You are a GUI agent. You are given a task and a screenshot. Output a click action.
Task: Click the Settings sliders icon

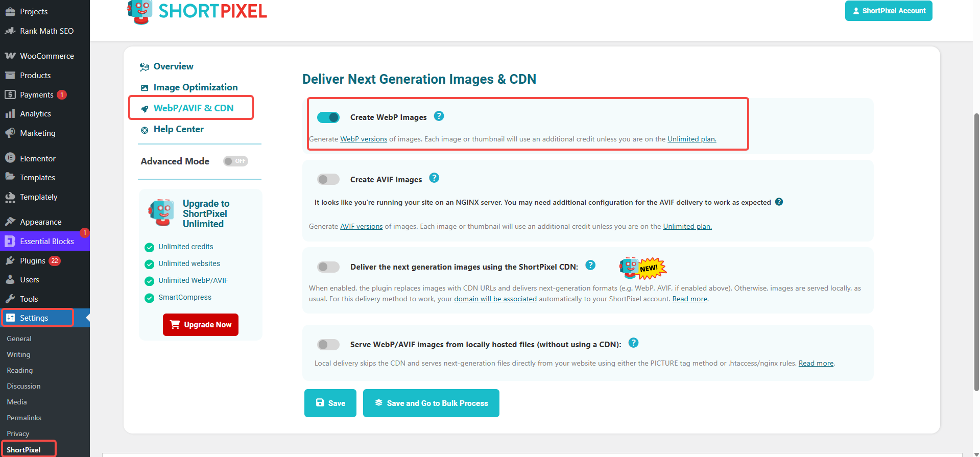pyautogui.click(x=10, y=318)
